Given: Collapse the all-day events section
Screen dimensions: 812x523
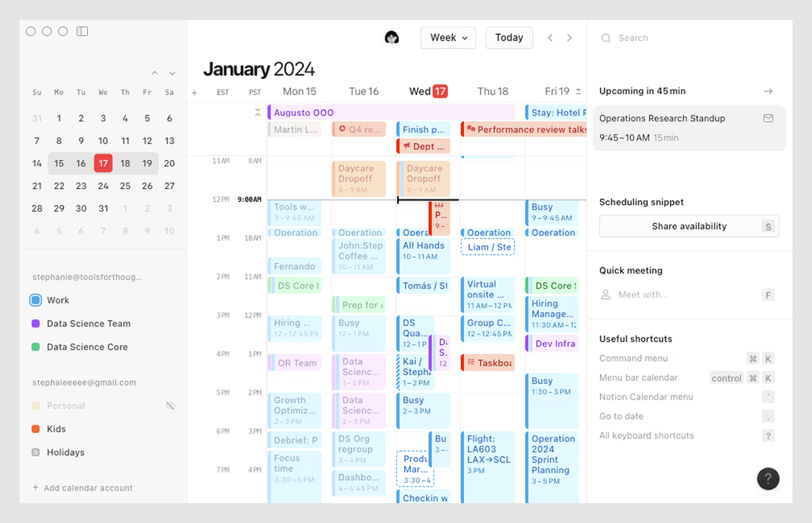Looking at the screenshot, I should pos(258,112).
